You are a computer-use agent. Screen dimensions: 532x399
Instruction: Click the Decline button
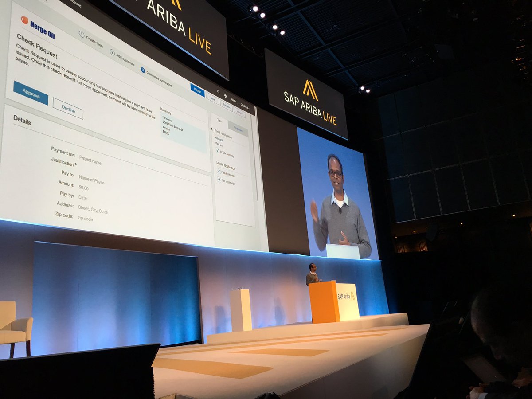68,108
